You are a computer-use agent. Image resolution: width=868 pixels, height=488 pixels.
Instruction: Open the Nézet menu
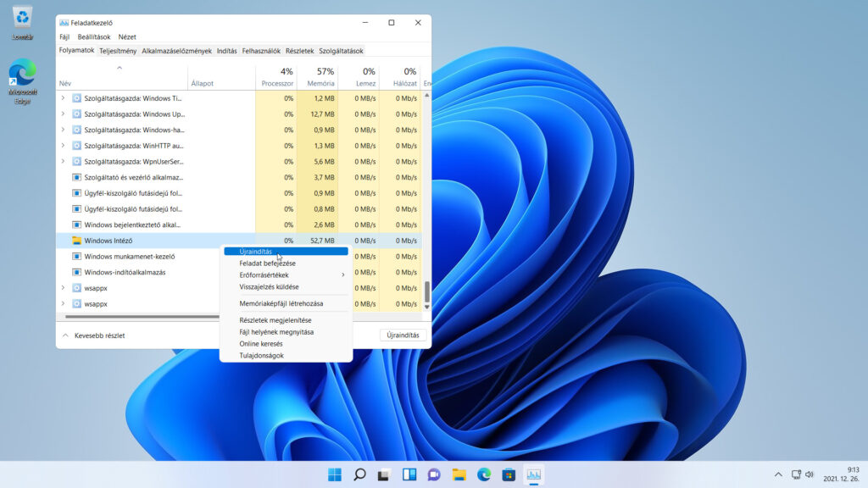pyautogui.click(x=127, y=37)
